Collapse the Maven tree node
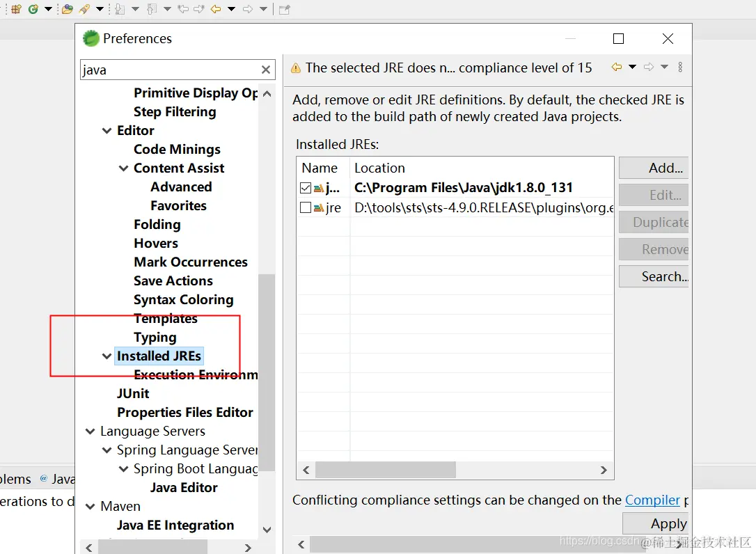This screenshot has width=756, height=554. [90, 506]
